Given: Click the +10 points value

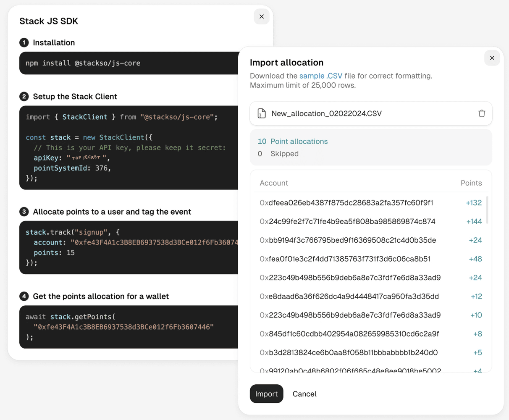Looking at the screenshot, I should (x=476, y=315).
